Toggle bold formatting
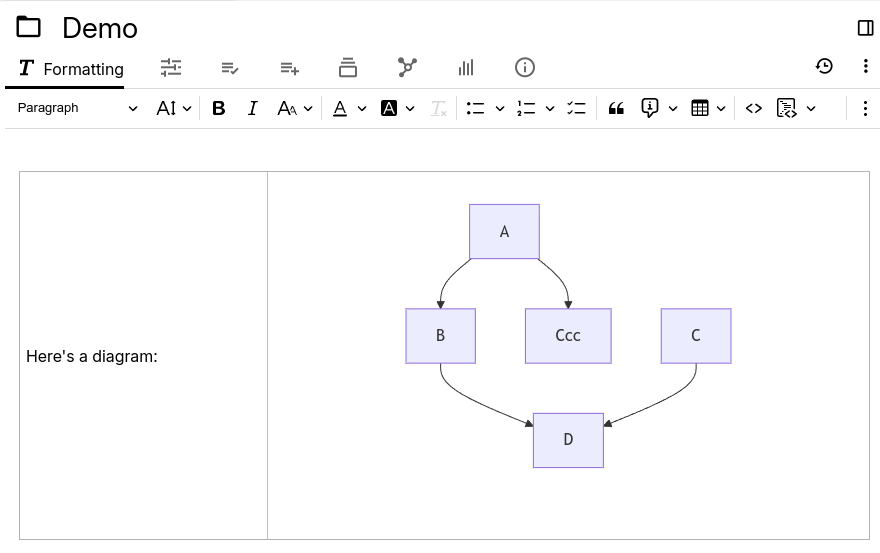The image size is (880, 553). (219, 108)
